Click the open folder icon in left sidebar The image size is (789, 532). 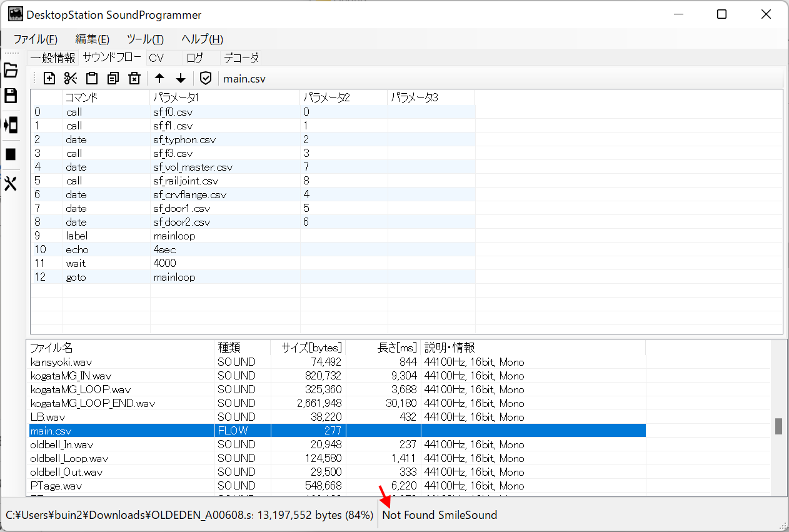click(x=11, y=70)
